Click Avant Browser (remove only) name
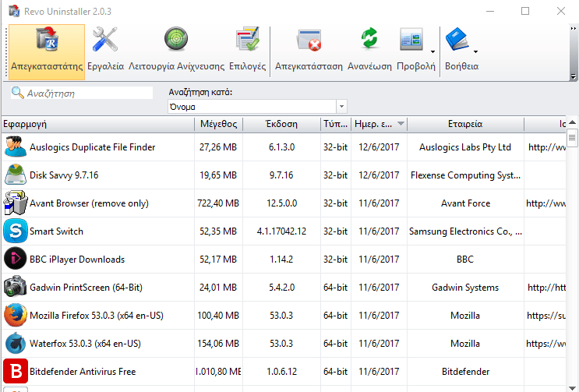 coord(89,203)
